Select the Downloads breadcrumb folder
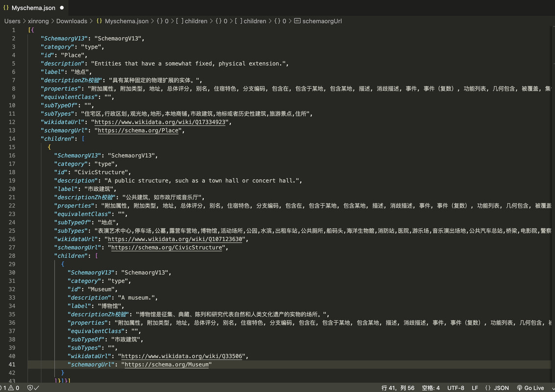This screenshot has width=555, height=392. [72, 21]
